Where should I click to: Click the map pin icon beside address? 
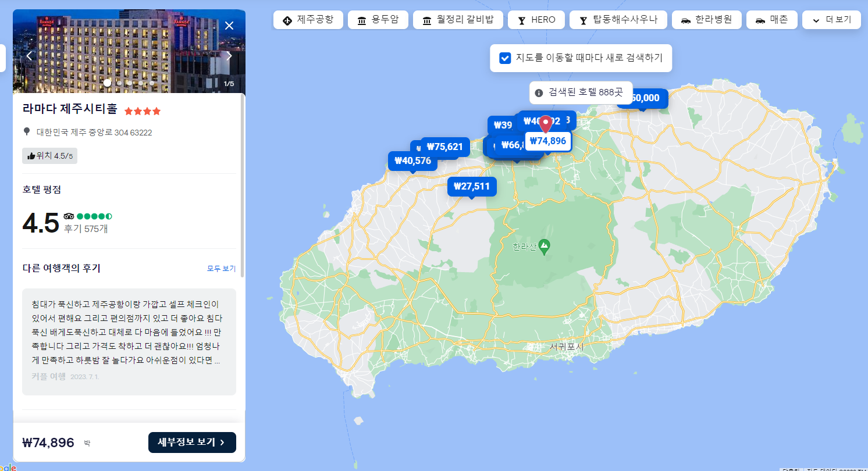click(26, 132)
